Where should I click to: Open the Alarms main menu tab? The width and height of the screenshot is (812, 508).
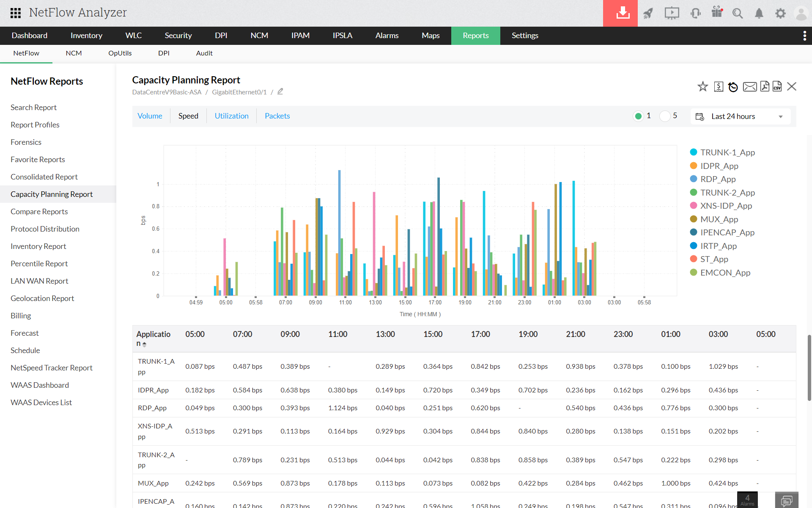point(387,36)
